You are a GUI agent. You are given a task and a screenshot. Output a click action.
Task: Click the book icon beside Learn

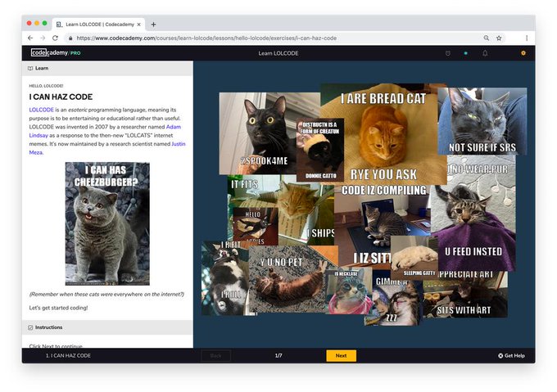click(x=30, y=68)
